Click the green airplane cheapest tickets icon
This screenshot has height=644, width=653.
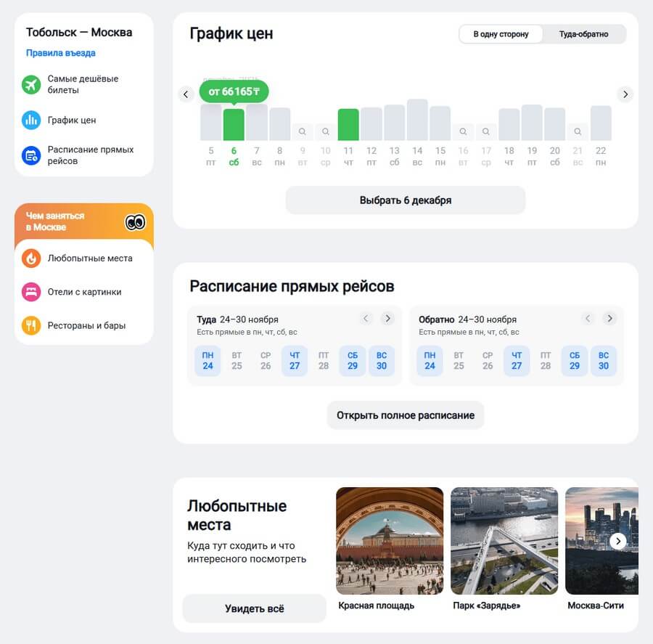(x=31, y=85)
